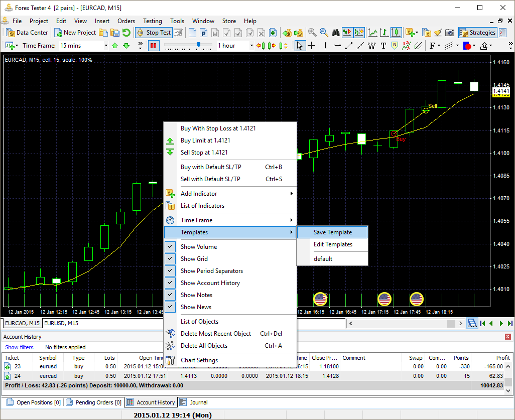515x420 pixels.
Task: Choose Buy with Default SL/TP
Action: (230, 167)
